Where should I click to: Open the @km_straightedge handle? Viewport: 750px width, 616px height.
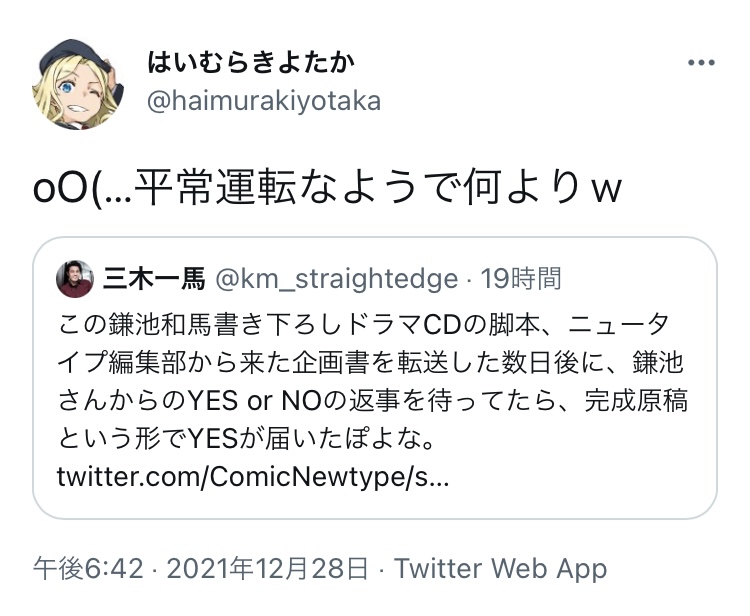click(337, 279)
